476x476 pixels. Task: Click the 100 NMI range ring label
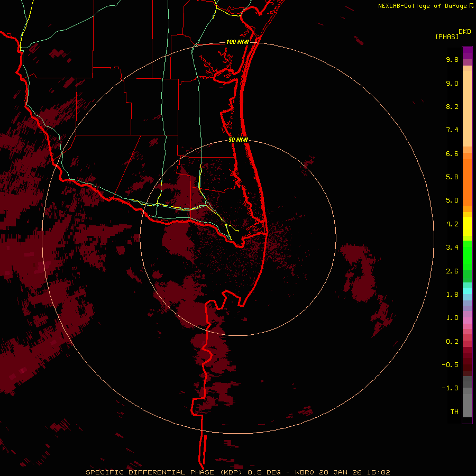[x=237, y=42]
